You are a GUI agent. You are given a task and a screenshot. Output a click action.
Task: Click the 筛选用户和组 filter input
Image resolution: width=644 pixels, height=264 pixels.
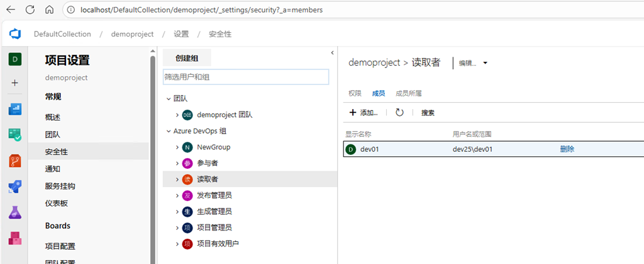(246, 77)
